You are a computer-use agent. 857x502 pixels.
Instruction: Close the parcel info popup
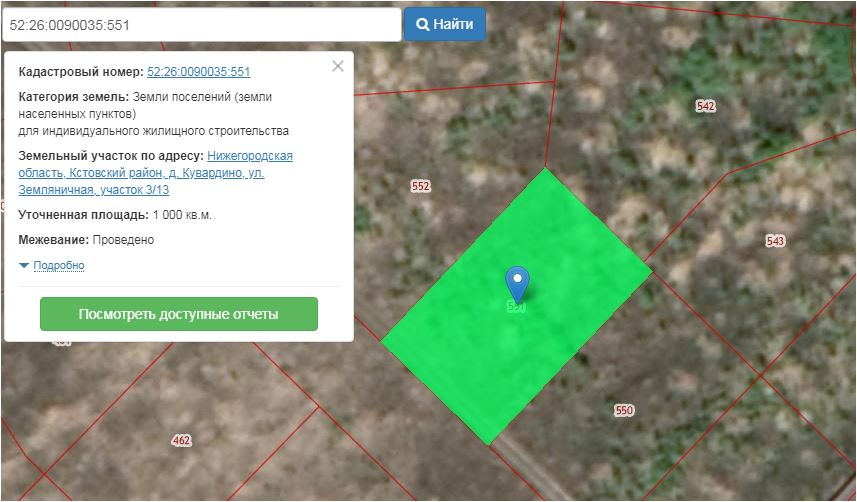(337, 66)
